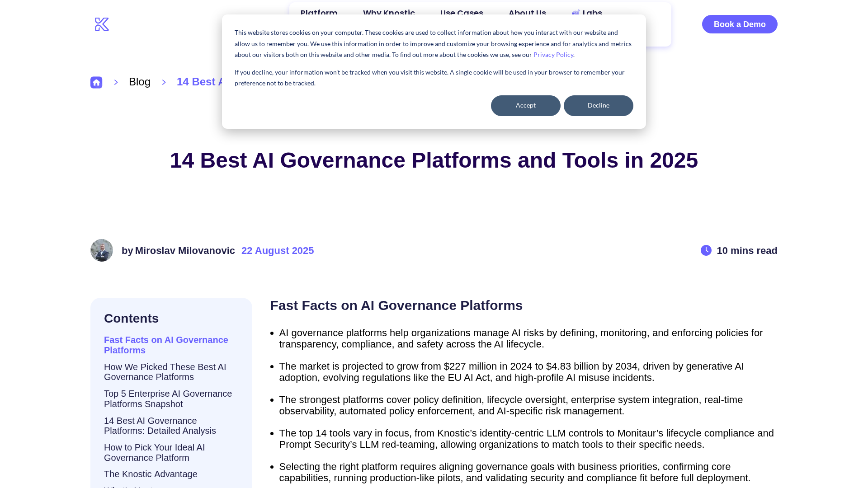Click the author avatar photo

pyautogui.click(x=102, y=250)
